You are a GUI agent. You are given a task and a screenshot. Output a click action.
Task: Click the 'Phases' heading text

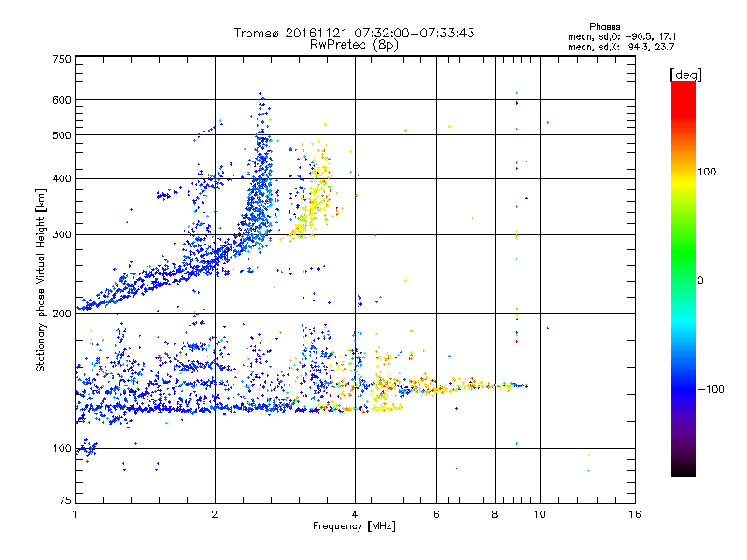pos(604,27)
